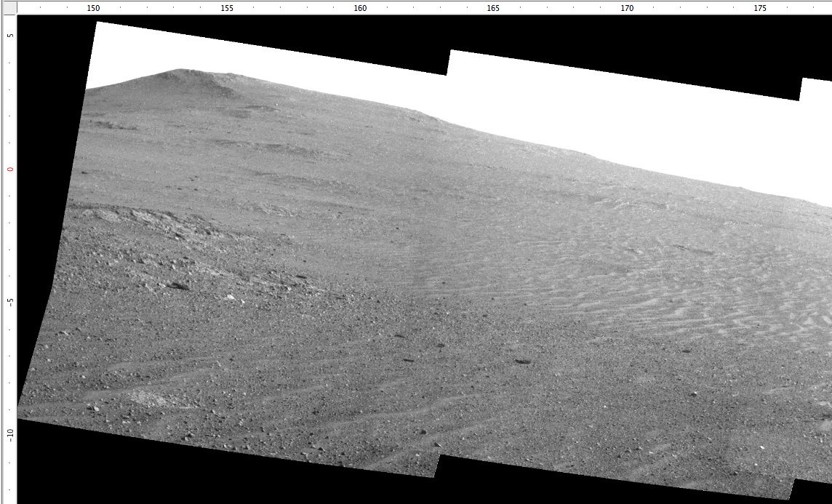Click the small bright white rock near the outcrop
This screenshot has height=504, width=832.
(x=231, y=297)
